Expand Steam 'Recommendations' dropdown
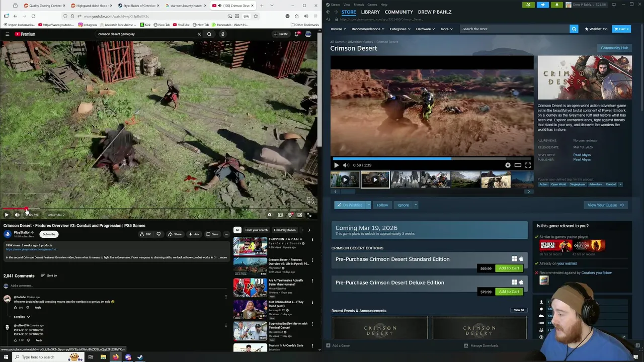The image size is (644, 362). 367,29
